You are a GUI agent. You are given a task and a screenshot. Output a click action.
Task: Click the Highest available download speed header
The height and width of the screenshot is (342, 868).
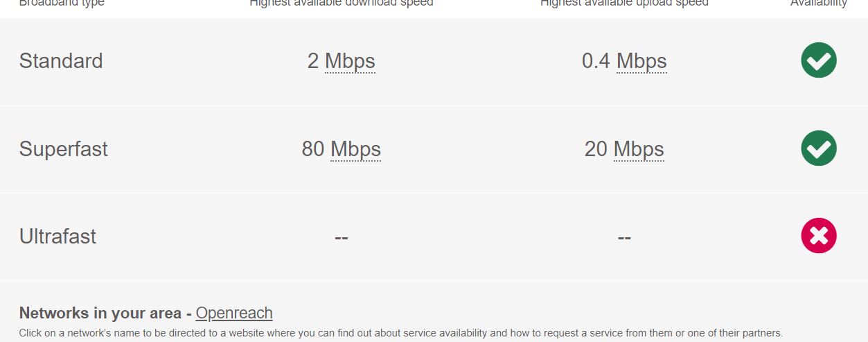click(342, 3)
